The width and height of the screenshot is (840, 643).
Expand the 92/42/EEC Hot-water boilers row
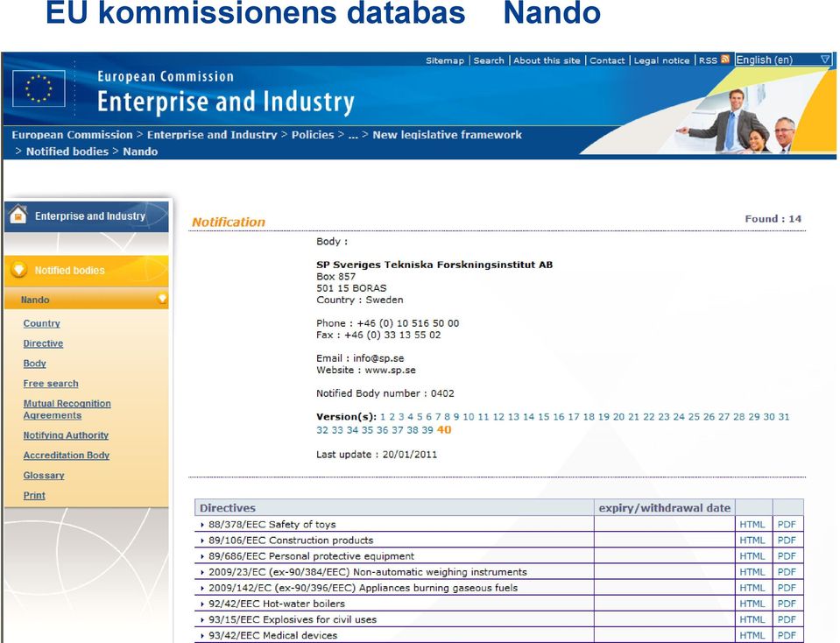click(202, 604)
